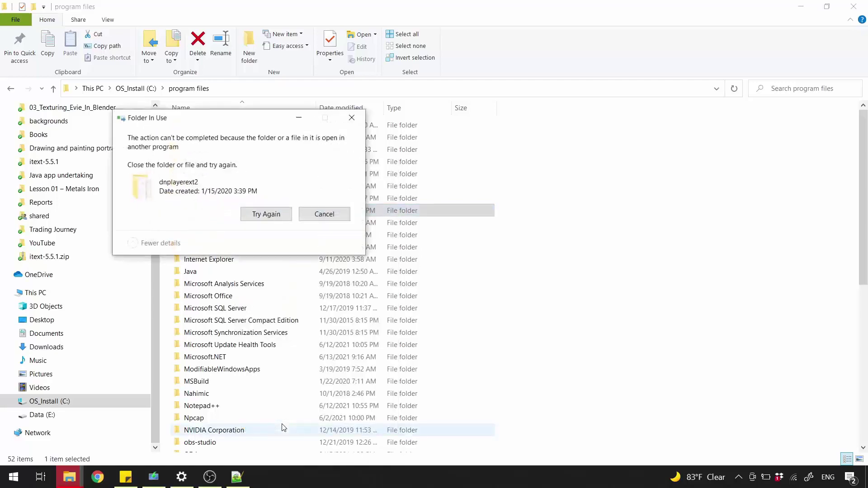Click the navigation pane scroll down arrow
The width and height of the screenshot is (868, 488).
click(155, 447)
